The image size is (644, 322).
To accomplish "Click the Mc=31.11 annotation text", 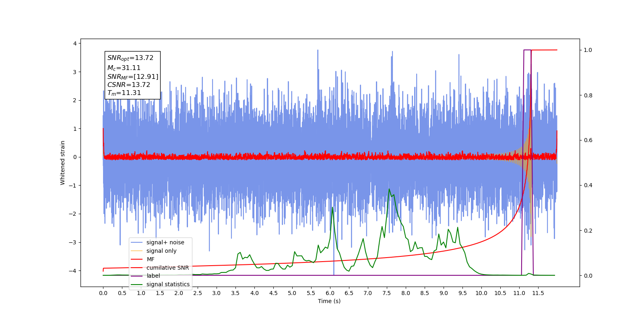I will coord(124,68).
